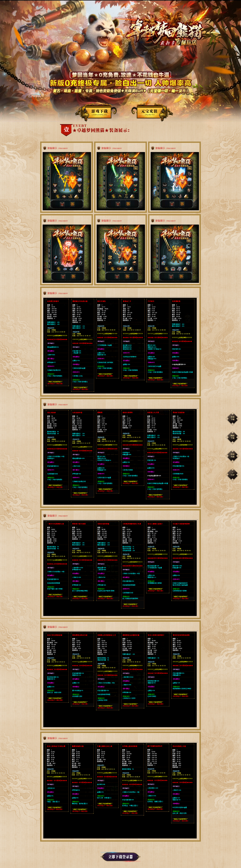Click 立即下载登录器 button at page bottom
The image size is (241, 868).
[120, 857]
